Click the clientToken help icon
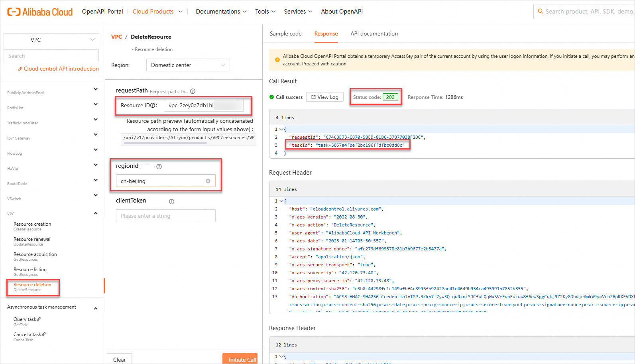The width and height of the screenshot is (635, 364). (x=171, y=202)
